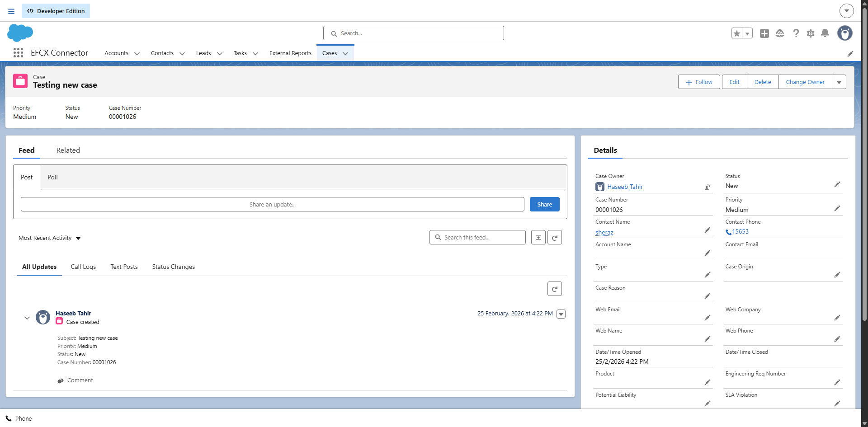This screenshot has width=868, height=427.
Task: Open the Phone utility bar item
Action: point(19,418)
